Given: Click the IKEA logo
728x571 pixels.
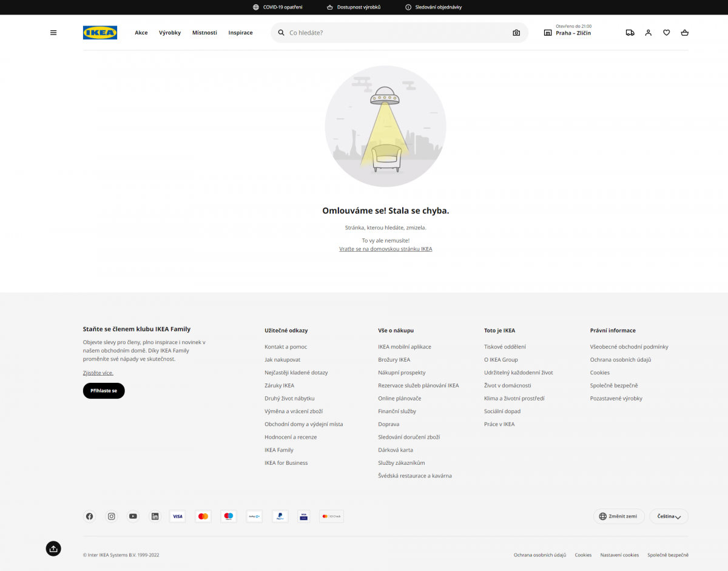Looking at the screenshot, I should tap(100, 33).
